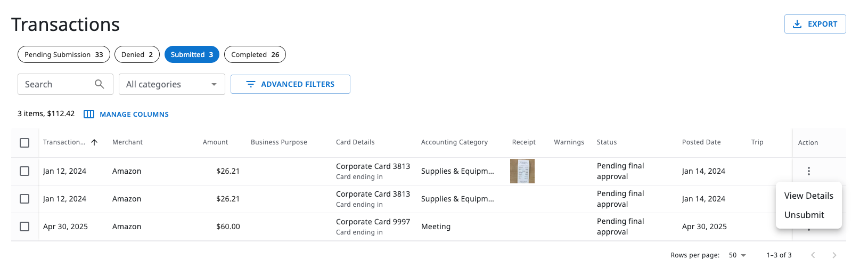Open the Manage Columns panel
Image resolution: width=868 pixels, height=275 pixels.
(x=126, y=114)
